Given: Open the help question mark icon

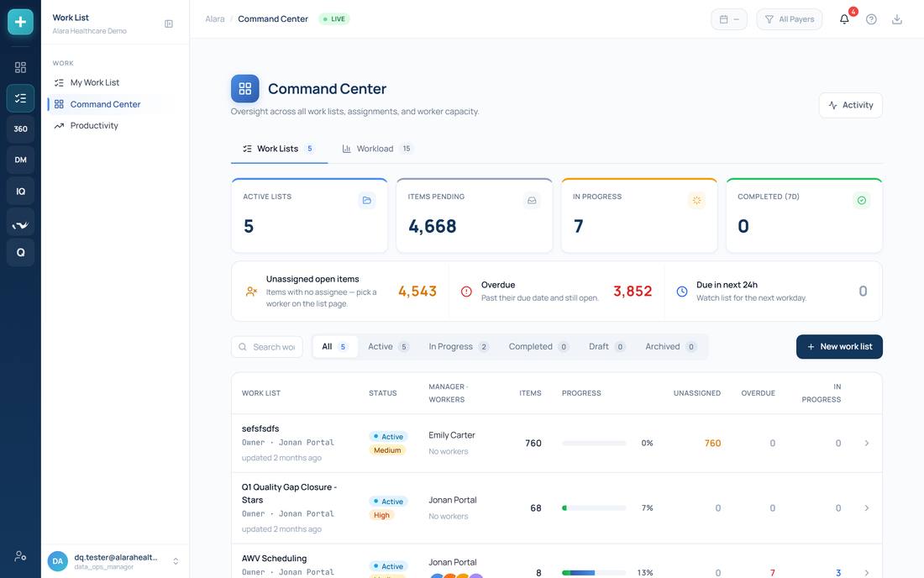Looking at the screenshot, I should pos(871,19).
